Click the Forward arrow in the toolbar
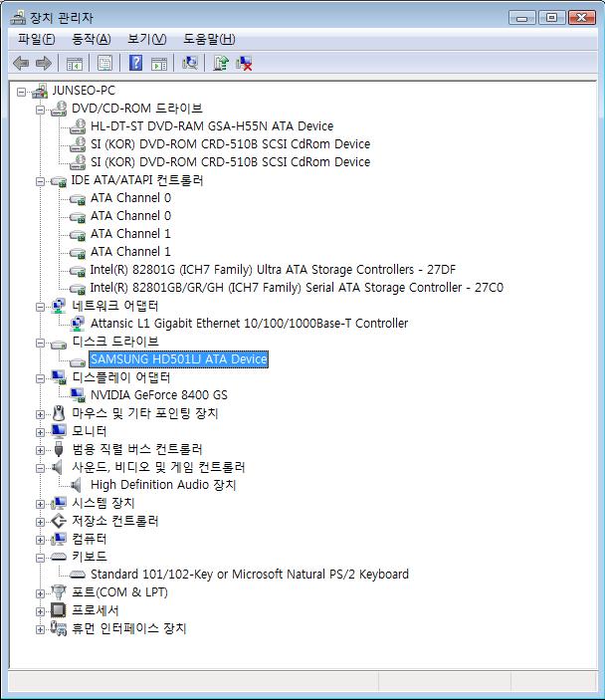 point(43,64)
